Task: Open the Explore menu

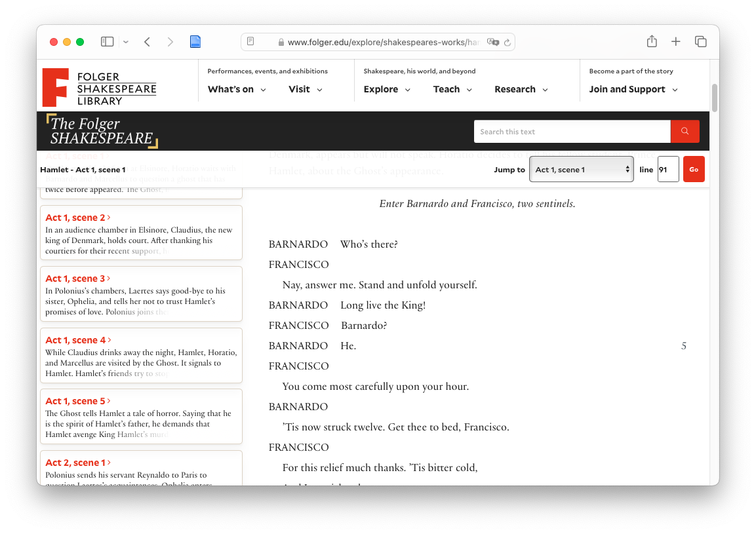Action: point(387,89)
